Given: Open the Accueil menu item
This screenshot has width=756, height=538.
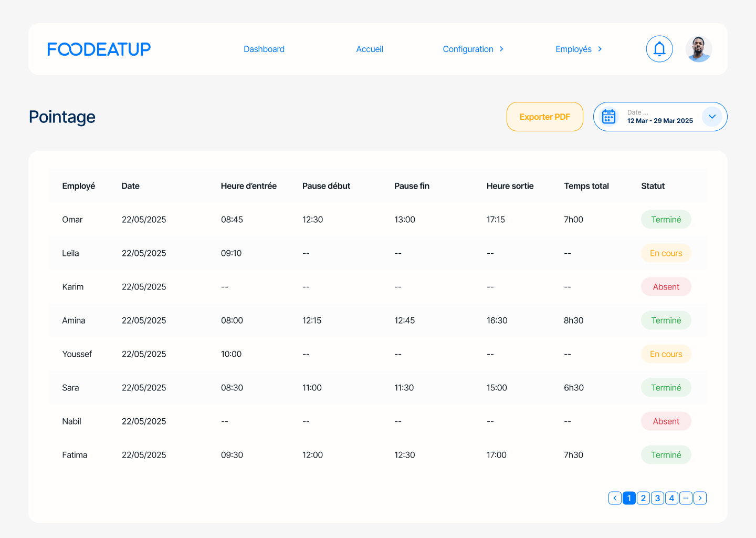Looking at the screenshot, I should [x=370, y=49].
